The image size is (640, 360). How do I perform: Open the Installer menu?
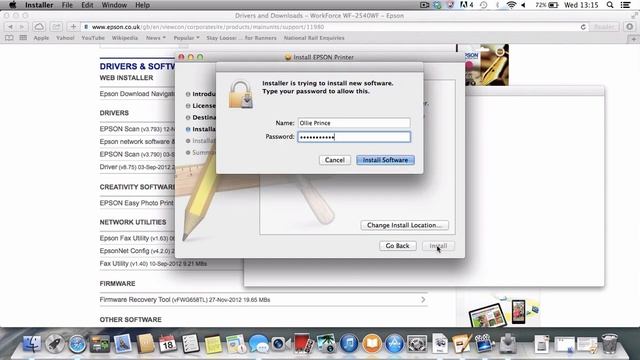click(39, 5)
